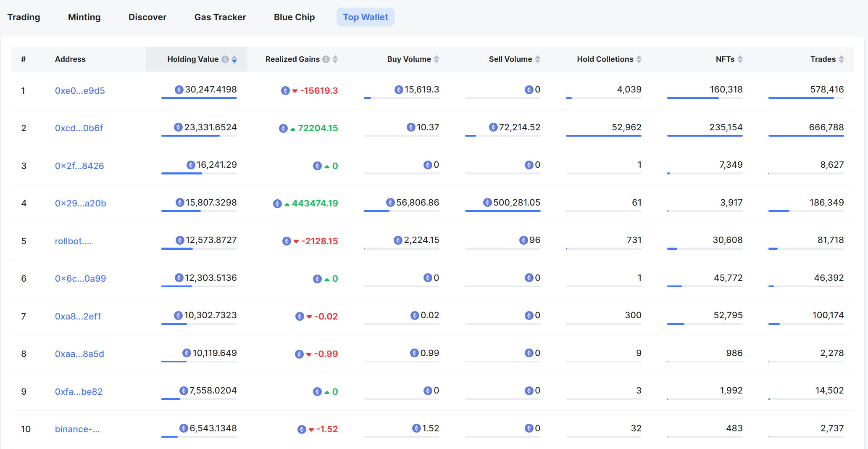Image resolution: width=868 pixels, height=449 pixels.
Task: Click progress bar under 578,416 trades
Action: click(806, 98)
